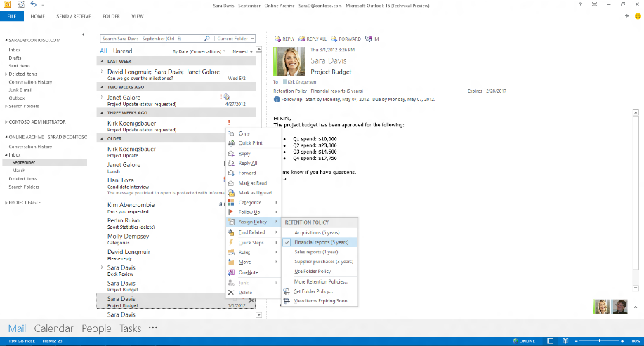Click the Search Sara Davis - September box

(152, 38)
